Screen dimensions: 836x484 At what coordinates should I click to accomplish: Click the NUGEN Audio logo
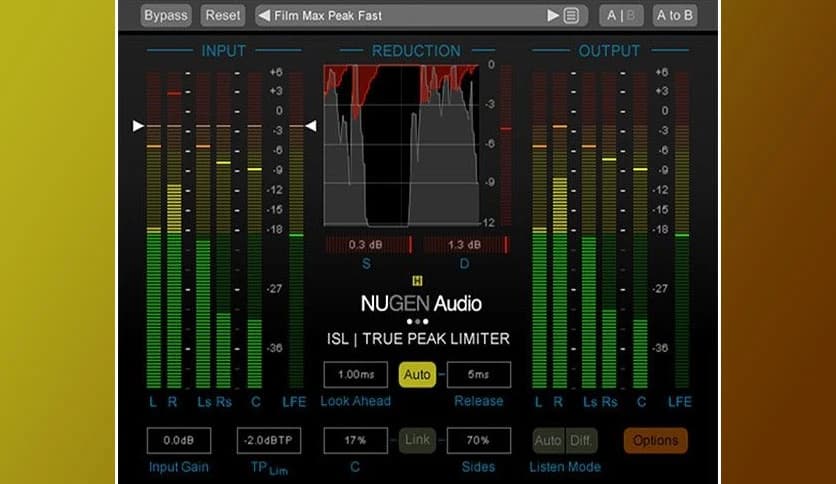click(421, 304)
